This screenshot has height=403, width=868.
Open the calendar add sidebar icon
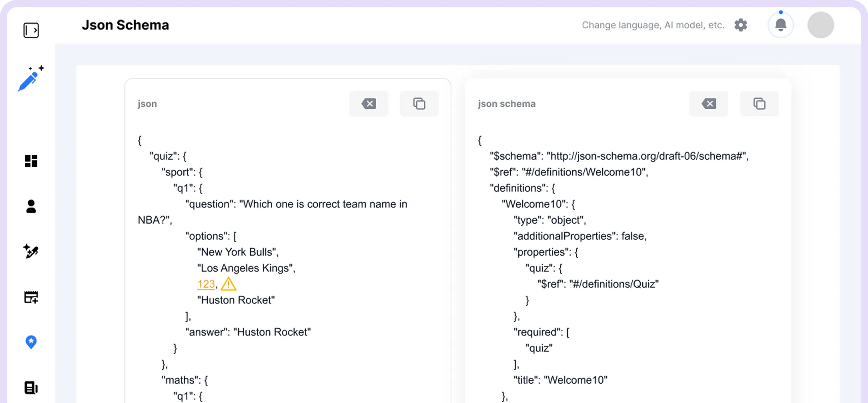31,297
